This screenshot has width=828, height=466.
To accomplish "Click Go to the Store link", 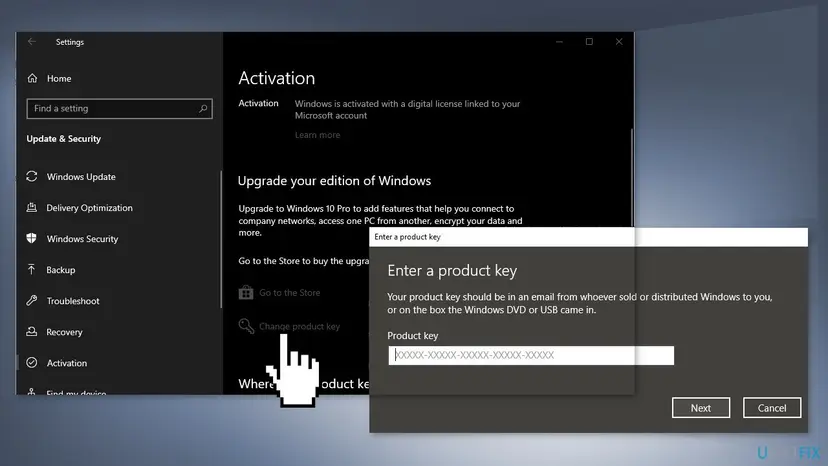I will click(x=289, y=292).
